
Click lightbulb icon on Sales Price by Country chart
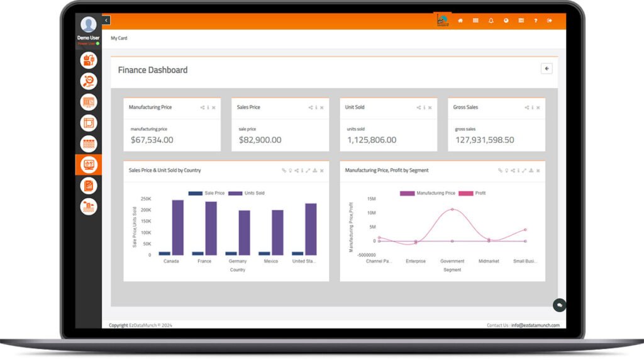coord(291,171)
